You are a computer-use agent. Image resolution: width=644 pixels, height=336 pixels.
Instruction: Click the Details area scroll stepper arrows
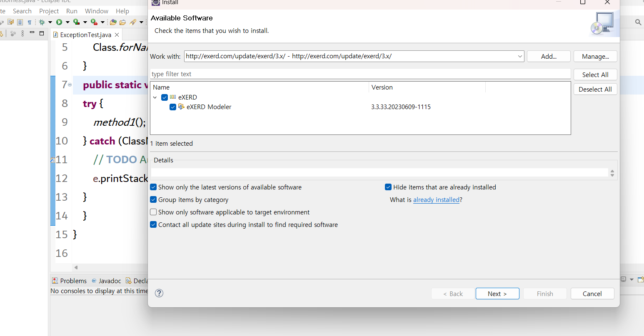coord(612,173)
